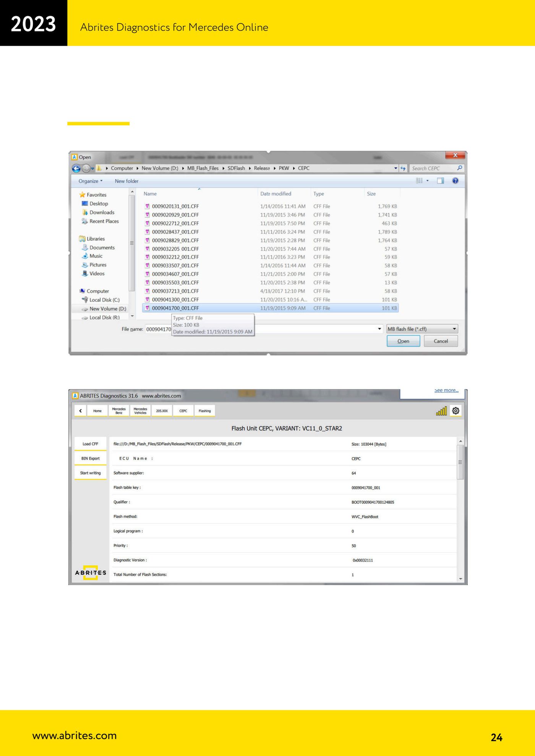This screenshot has width=535, height=756.
Task: Open the address bar previous locations dropdown
Action: pos(396,168)
